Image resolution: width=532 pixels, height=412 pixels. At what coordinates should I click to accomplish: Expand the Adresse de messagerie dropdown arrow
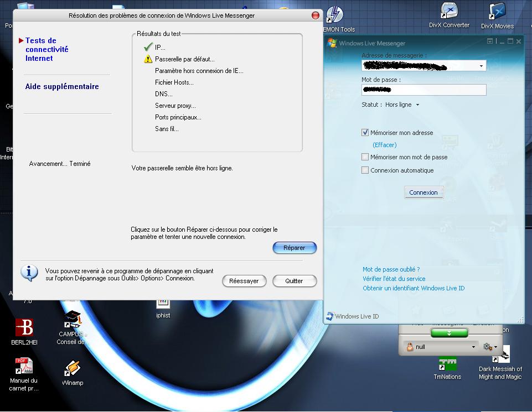pyautogui.click(x=481, y=66)
